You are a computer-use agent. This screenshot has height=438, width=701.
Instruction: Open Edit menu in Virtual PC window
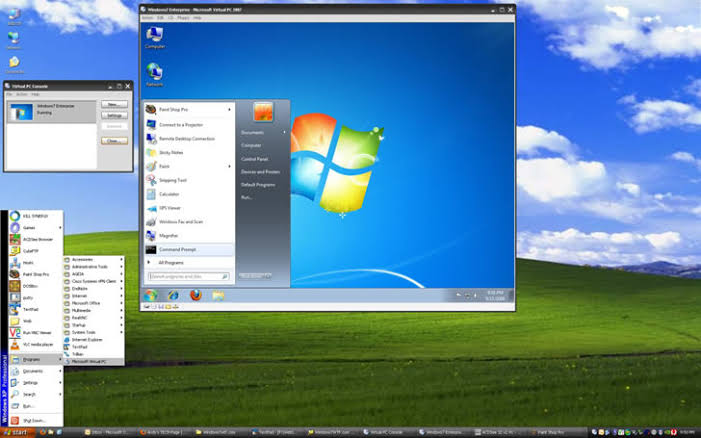click(160, 18)
